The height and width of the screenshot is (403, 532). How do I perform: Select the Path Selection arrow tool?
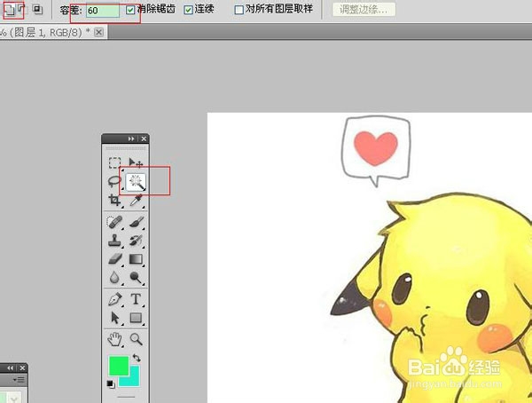point(114,318)
